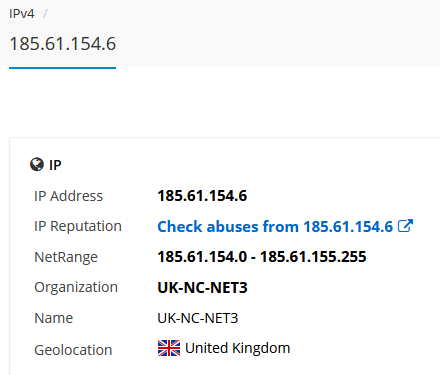Click the IP section heading text
The width and height of the screenshot is (440, 375).
55,165
